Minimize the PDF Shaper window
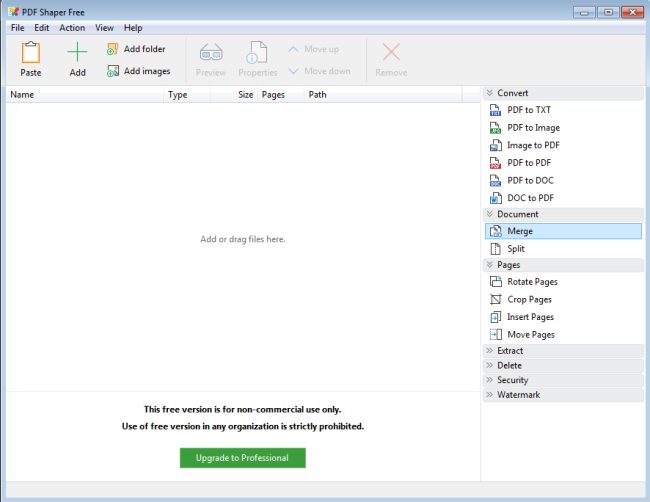The image size is (650, 502). 584,12
